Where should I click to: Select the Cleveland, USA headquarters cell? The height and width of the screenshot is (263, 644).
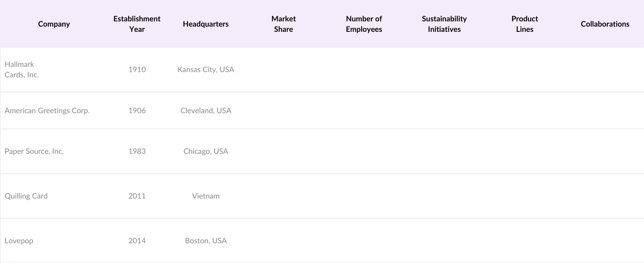206,110
